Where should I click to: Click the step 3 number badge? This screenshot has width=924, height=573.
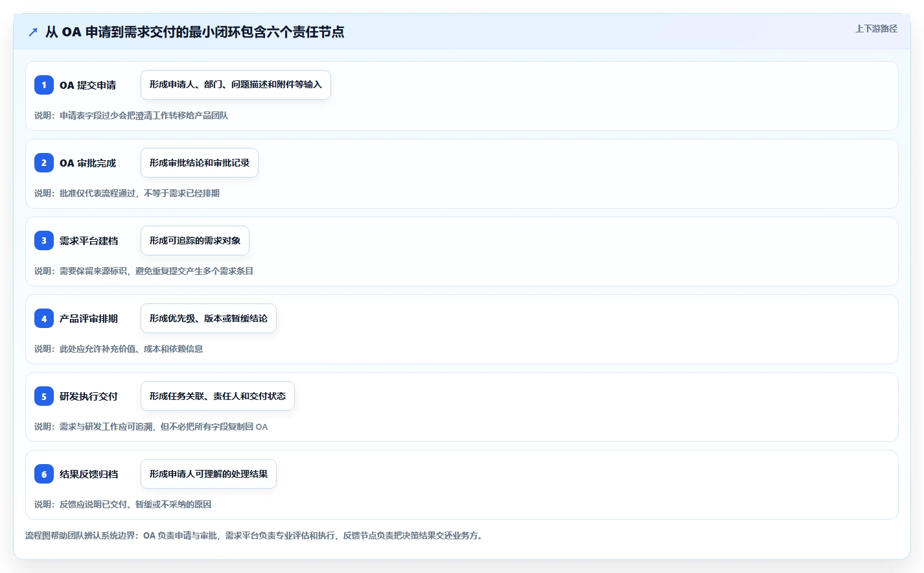[x=44, y=240]
